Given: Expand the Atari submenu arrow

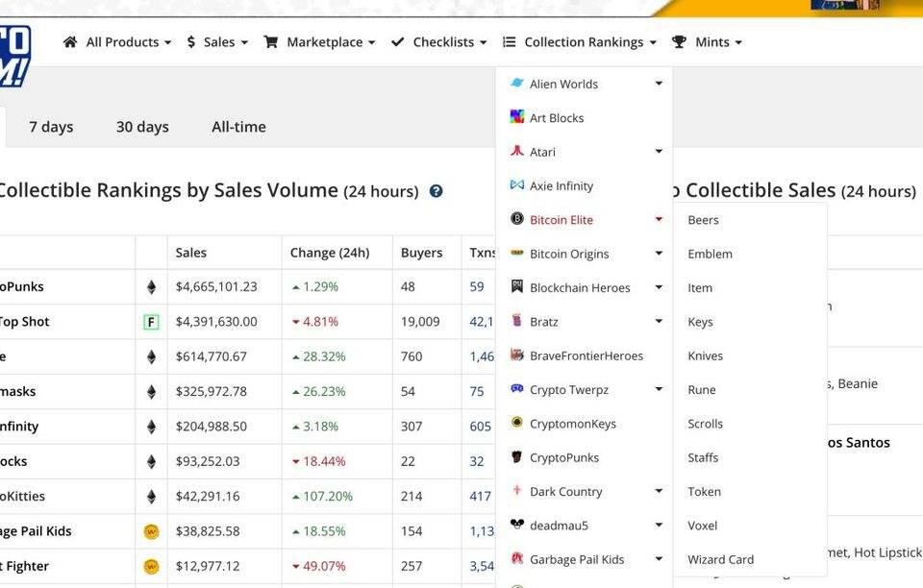Looking at the screenshot, I should click(x=659, y=151).
